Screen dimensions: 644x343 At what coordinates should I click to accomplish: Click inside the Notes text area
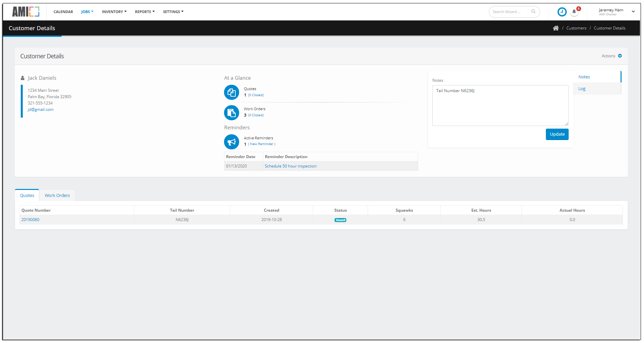pyautogui.click(x=500, y=106)
